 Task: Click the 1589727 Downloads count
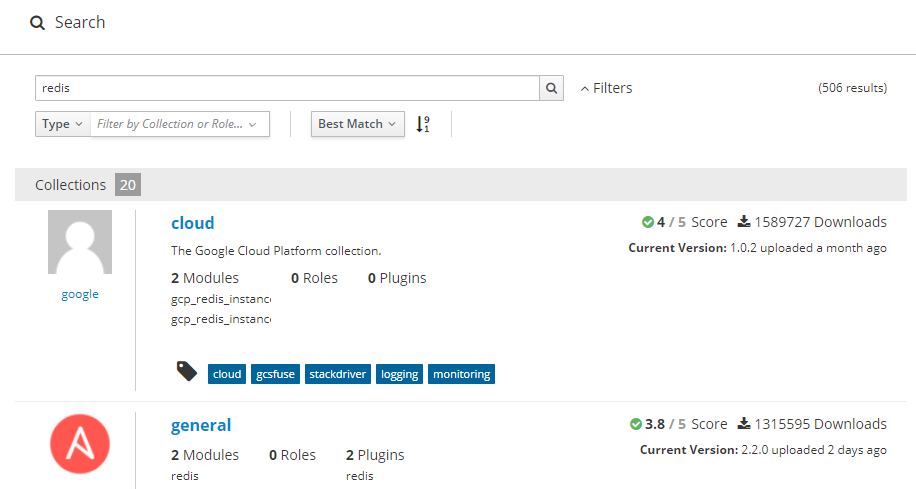point(820,222)
